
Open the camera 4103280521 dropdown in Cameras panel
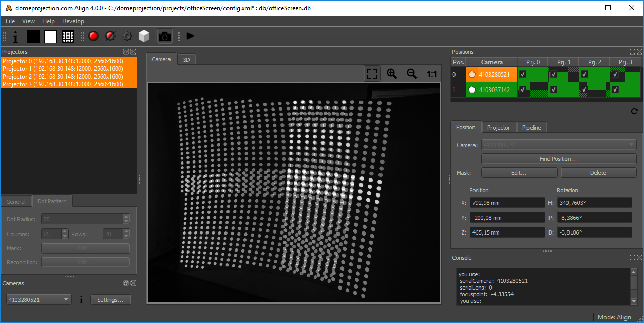pos(39,300)
